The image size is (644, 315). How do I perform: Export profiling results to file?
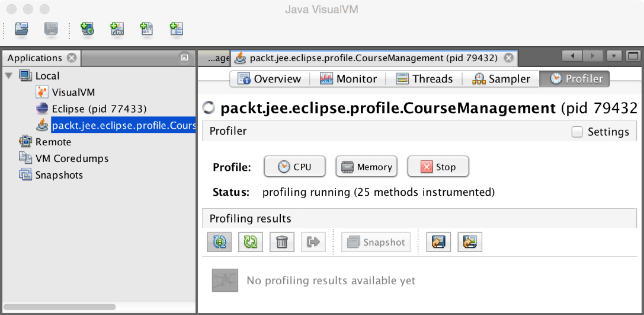pos(438,242)
